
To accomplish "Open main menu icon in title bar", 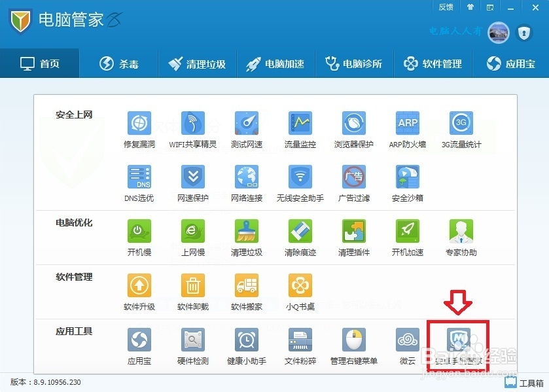I will (490, 7).
